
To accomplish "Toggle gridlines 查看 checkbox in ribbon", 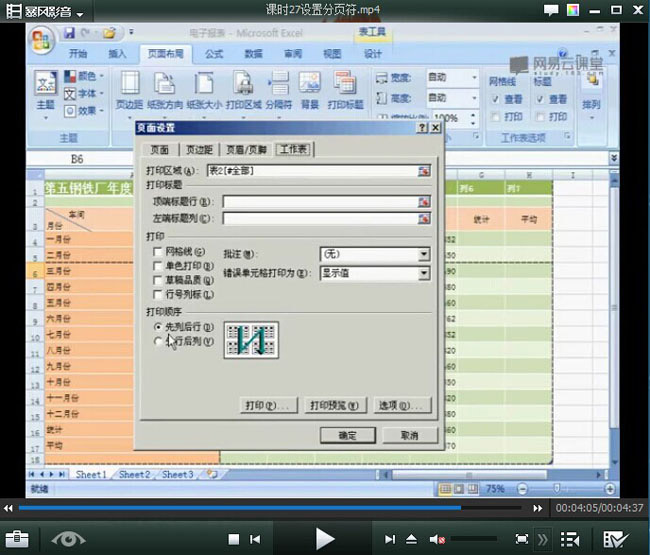I will (x=495, y=99).
